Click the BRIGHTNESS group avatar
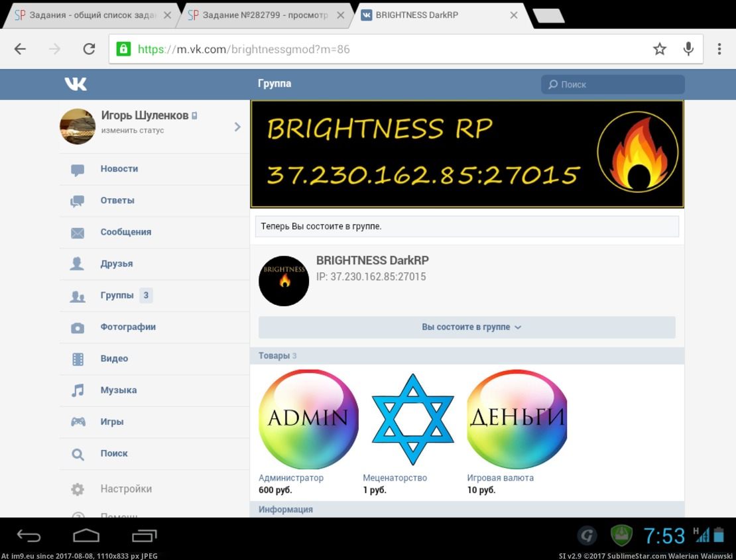 pyautogui.click(x=284, y=281)
